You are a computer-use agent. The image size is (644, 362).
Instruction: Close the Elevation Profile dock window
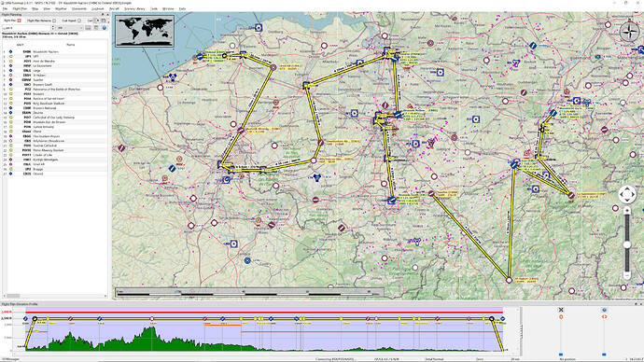(x=640, y=304)
